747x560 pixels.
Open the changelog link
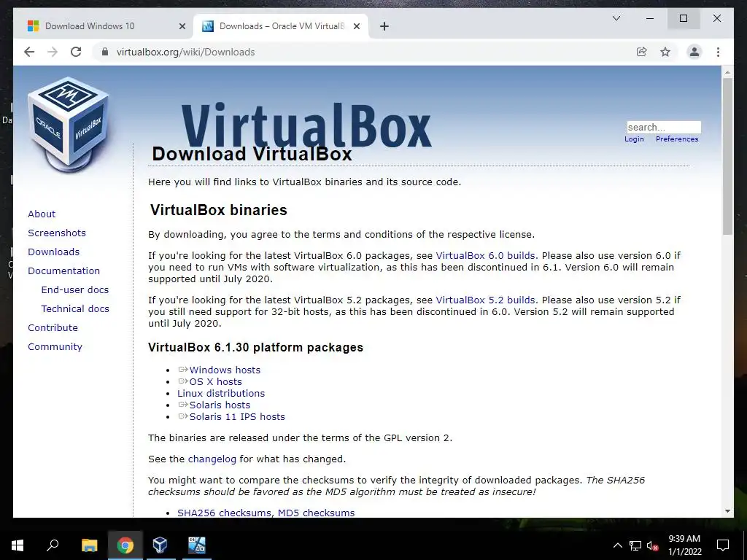212,459
